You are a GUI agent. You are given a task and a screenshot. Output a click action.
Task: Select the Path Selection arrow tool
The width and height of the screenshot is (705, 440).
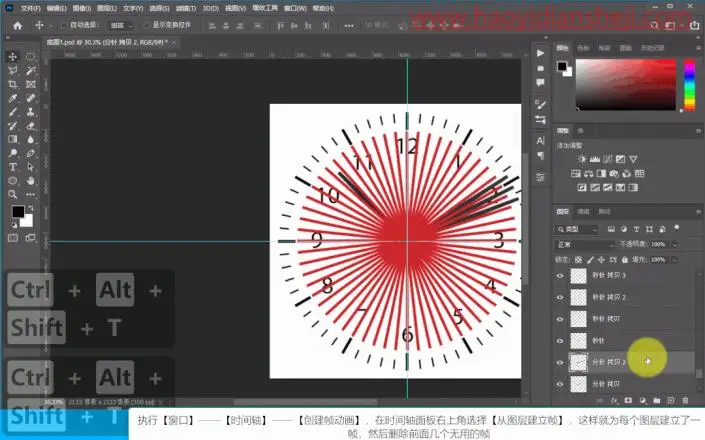pos(30,167)
